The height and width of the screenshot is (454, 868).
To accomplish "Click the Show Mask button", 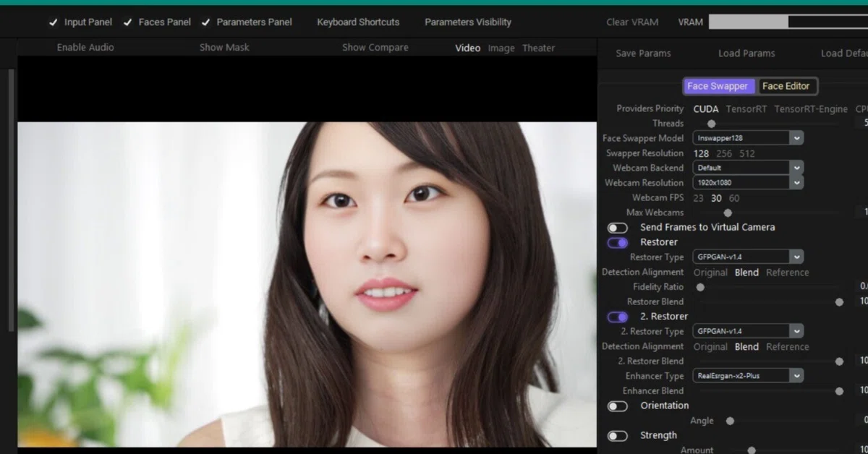I will click(x=224, y=48).
